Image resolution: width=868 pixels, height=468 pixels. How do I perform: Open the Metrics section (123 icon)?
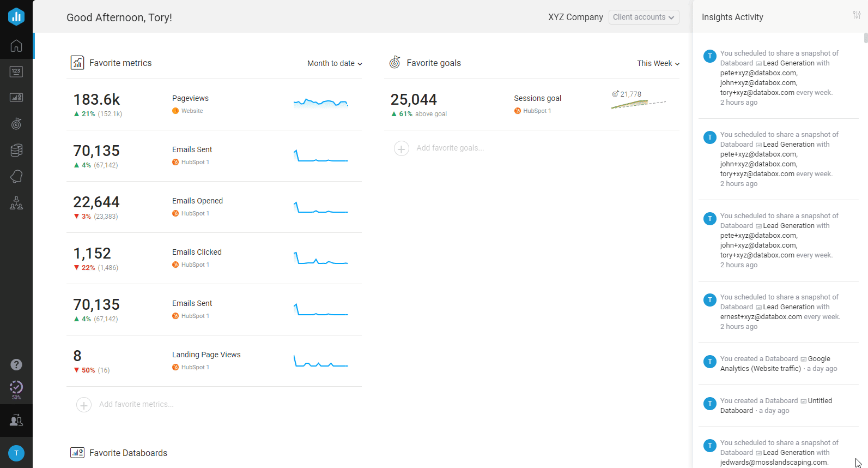coord(16,71)
